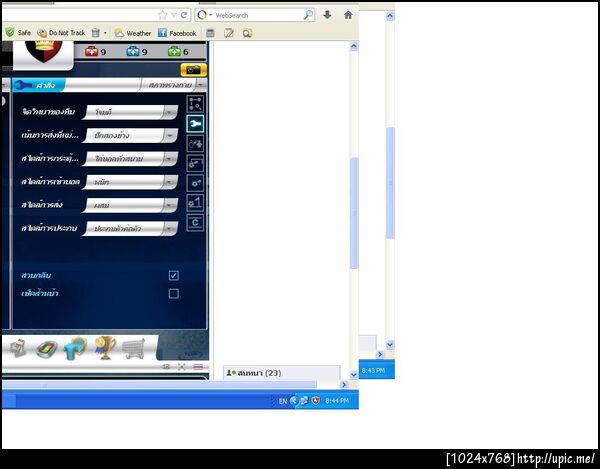Click the magnifier in the WebSearch box
The height and width of the screenshot is (469, 600).
pyautogui.click(x=308, y=15)
